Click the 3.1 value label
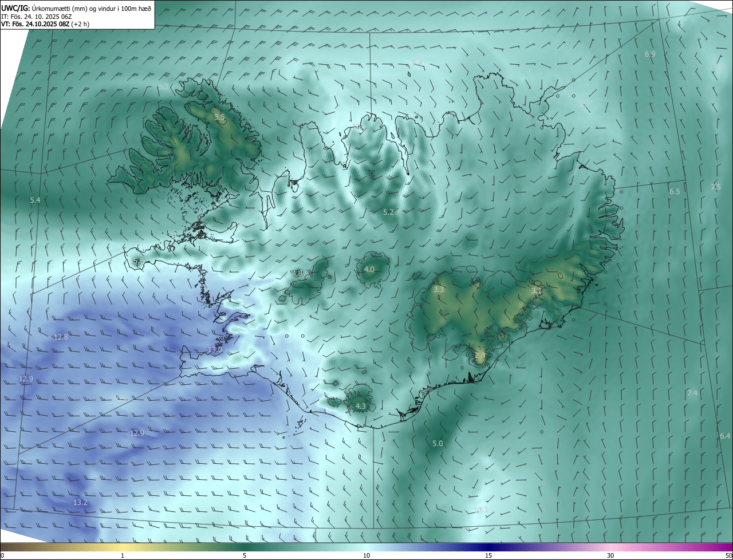 (537, 290)
